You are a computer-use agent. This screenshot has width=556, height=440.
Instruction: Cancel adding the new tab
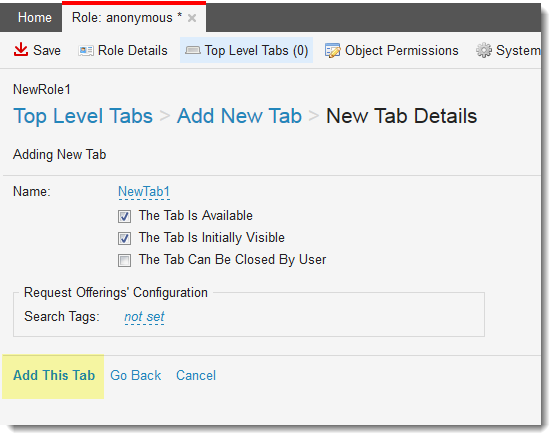[x=196, y=375]
